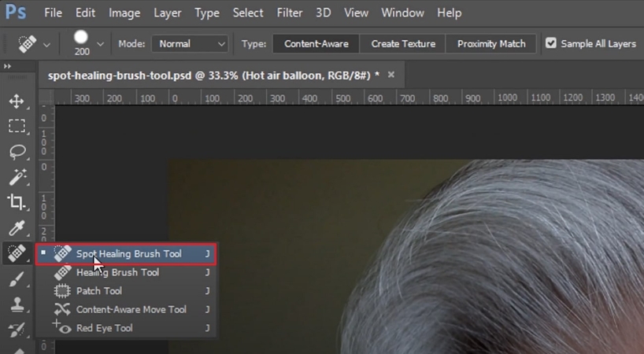Toggle the Sample All Layers checkbox
This screenshot has height=354, width=644.
click(551, 43)
